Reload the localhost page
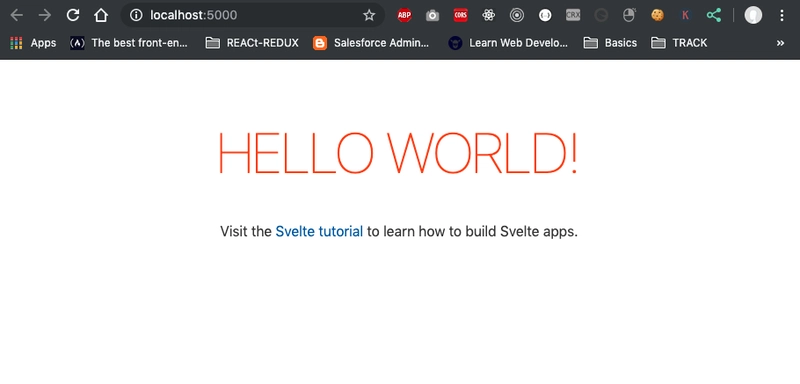This screenshot has width=800, height=384. click(x=73, y=15)
